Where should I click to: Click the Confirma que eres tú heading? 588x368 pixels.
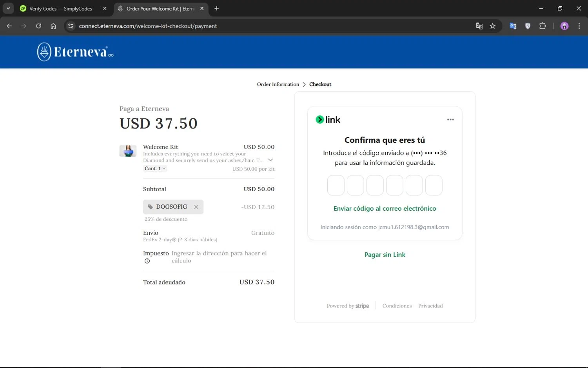[385, 140]
